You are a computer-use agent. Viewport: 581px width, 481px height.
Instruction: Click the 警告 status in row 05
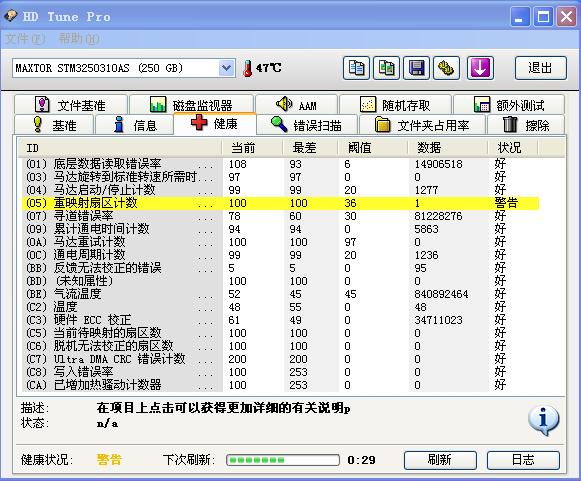pos(506,203)
